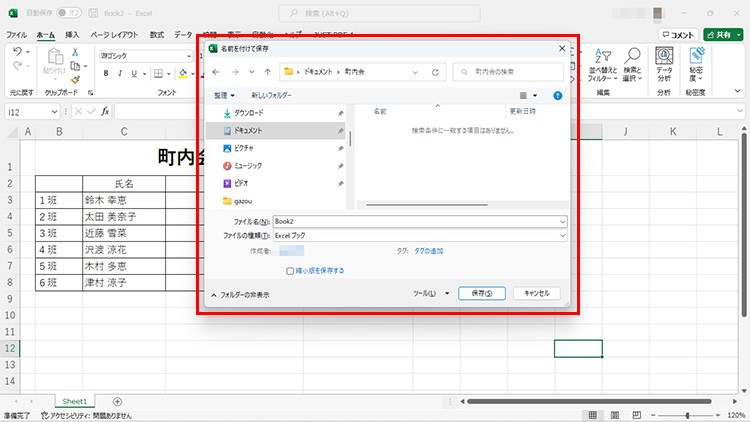The width and height of the screenshot is (750, 422).
Task: Collapse folders with フォルダーの非表示
Action: coord(244,295)
